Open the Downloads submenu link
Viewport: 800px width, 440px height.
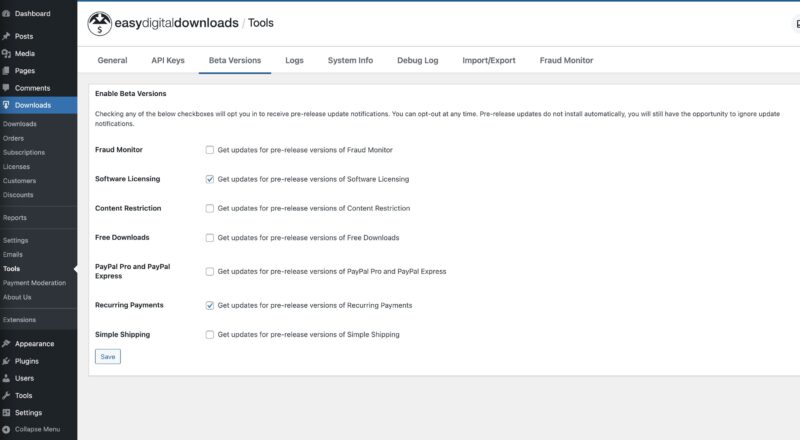20,124
